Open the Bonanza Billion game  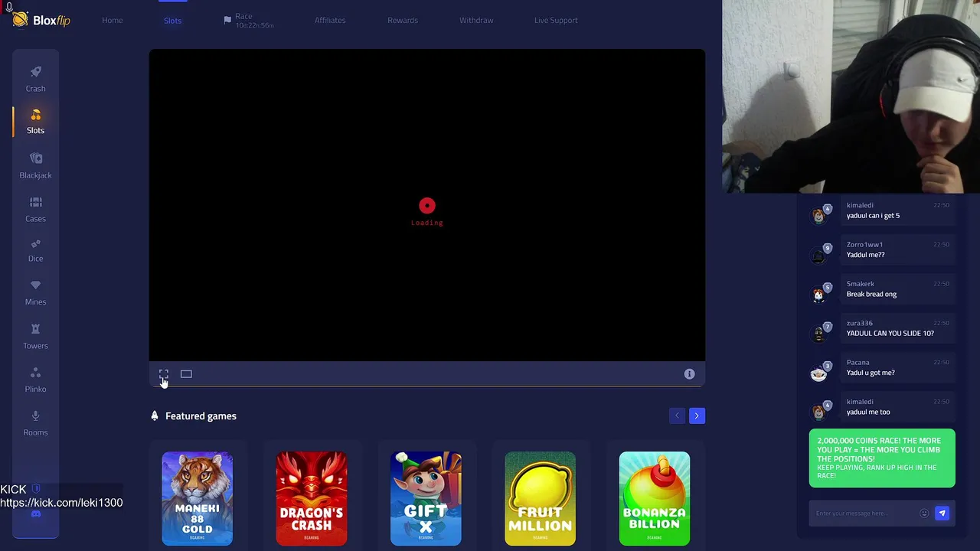655,498
